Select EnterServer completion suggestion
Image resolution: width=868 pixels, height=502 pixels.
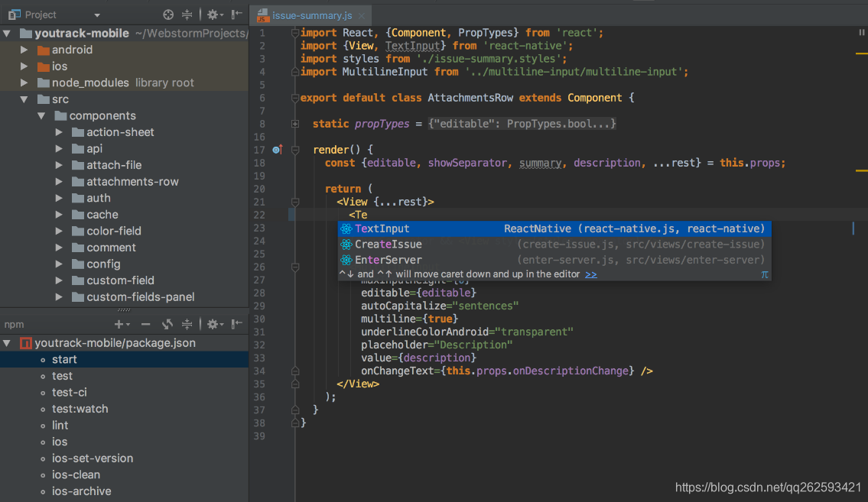pos(554,260)
